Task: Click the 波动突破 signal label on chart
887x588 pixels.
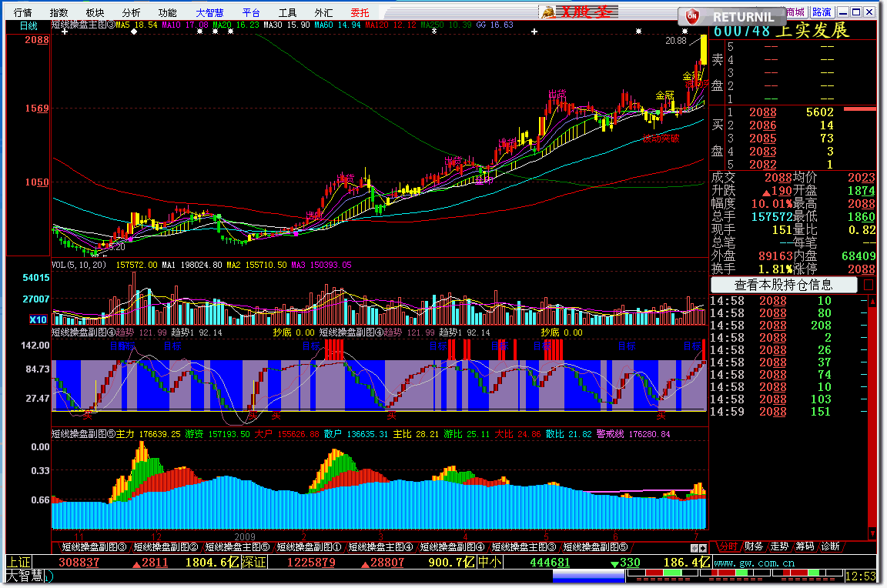Action: 661,139
